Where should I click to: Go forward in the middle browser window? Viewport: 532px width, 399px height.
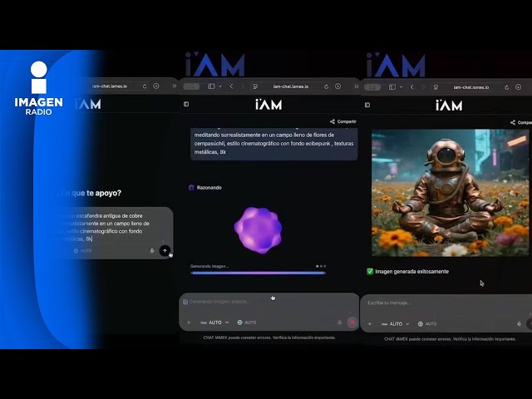point(243,86)
